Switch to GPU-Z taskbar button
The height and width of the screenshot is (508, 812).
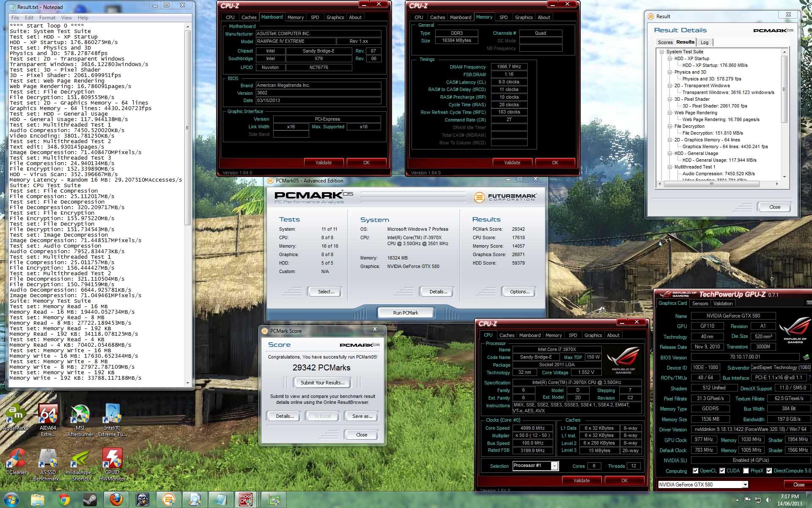(274, 500)
